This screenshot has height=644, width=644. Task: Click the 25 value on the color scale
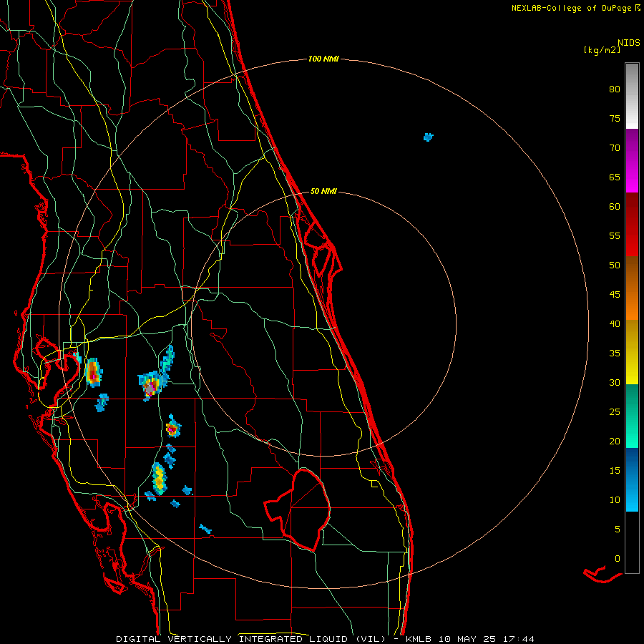615,412
